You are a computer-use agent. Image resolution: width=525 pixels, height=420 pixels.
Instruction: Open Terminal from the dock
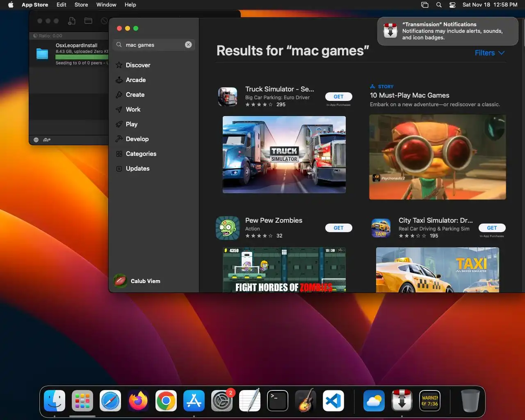[x=278, y=401]
